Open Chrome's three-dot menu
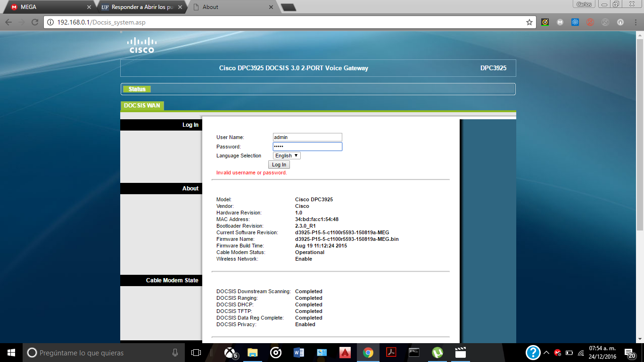Image resolution: width=644 pixels, height=362 pixels. coord(635,22)
